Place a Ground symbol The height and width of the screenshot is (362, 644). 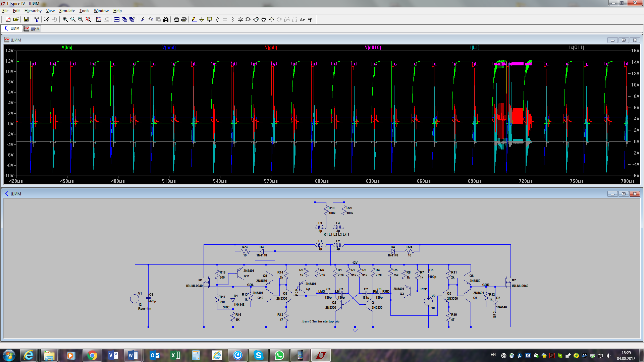tap(202, 19)
